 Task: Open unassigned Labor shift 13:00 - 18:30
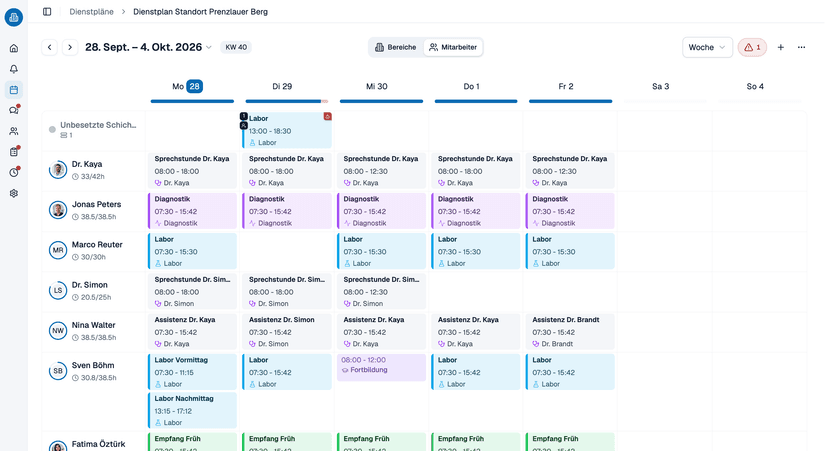click(287, 130)
